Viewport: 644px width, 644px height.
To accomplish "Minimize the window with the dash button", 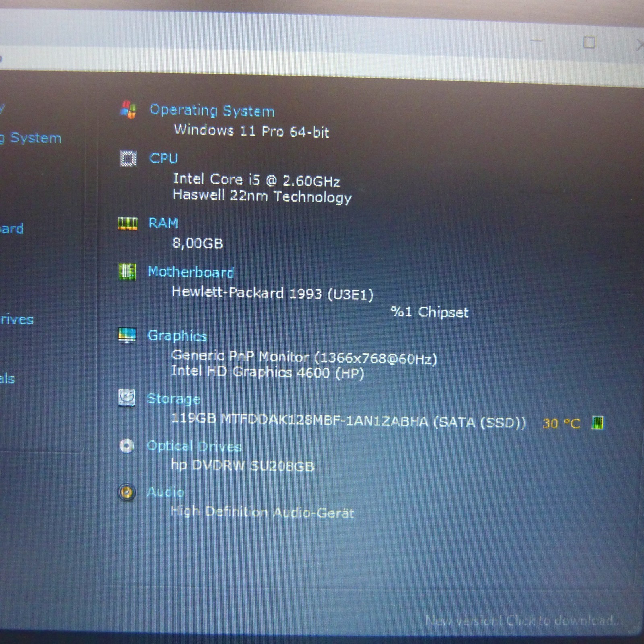I will (536, 41).
